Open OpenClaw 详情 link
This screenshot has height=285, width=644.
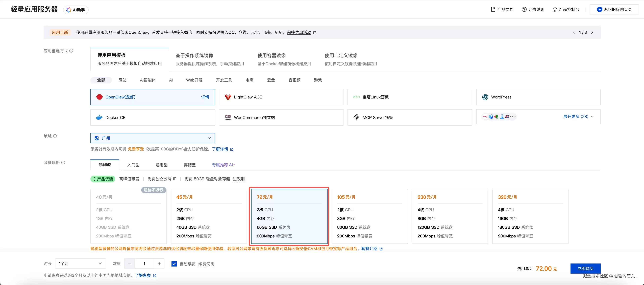point(205,97)
